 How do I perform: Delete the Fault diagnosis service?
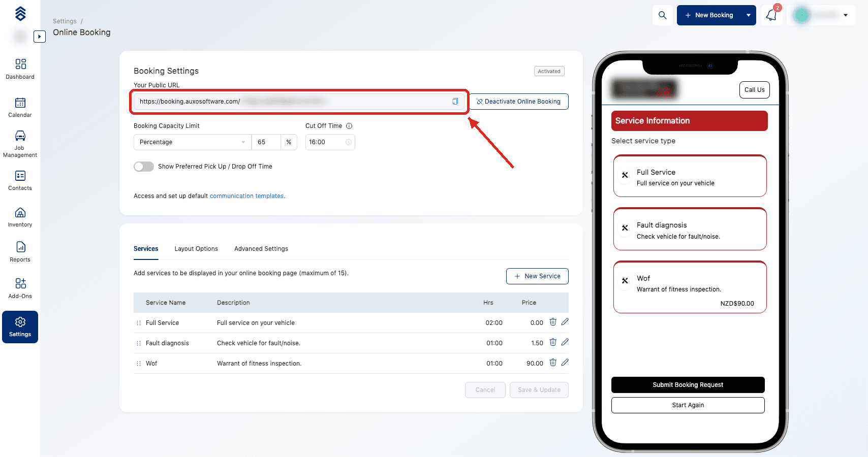(x=553, y=342)
